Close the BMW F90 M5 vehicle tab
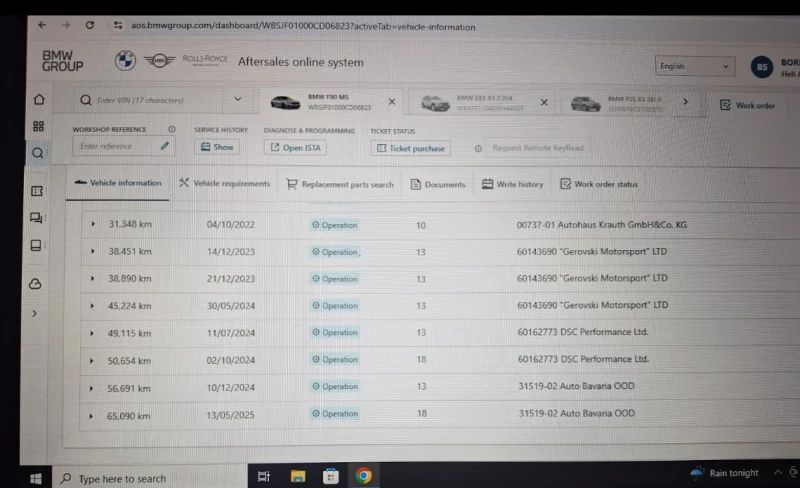Viewport: 800px width, 488px height. [392, 101]
